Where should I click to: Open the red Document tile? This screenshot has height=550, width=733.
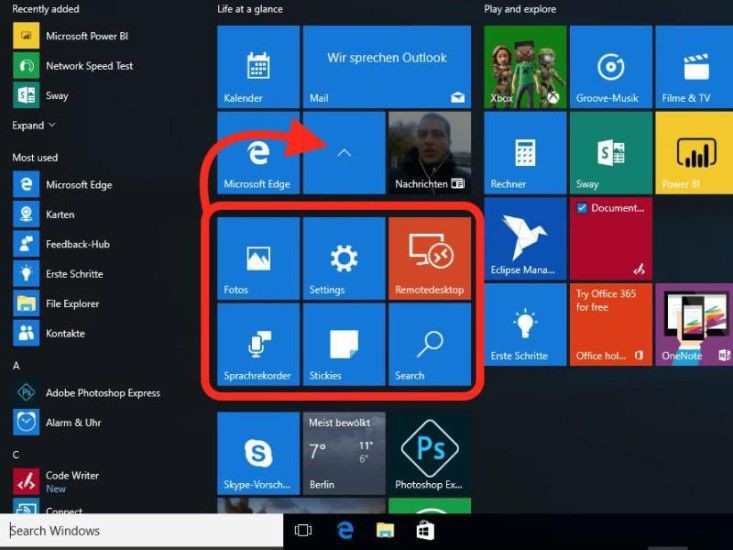(x=611, y=239)
